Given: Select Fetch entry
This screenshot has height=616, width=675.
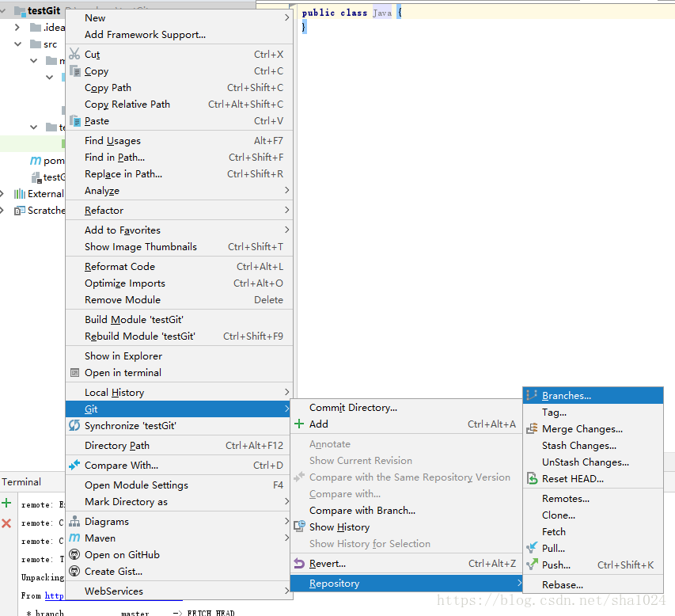Looking at the screenshot, I should (x=593, y=531).
